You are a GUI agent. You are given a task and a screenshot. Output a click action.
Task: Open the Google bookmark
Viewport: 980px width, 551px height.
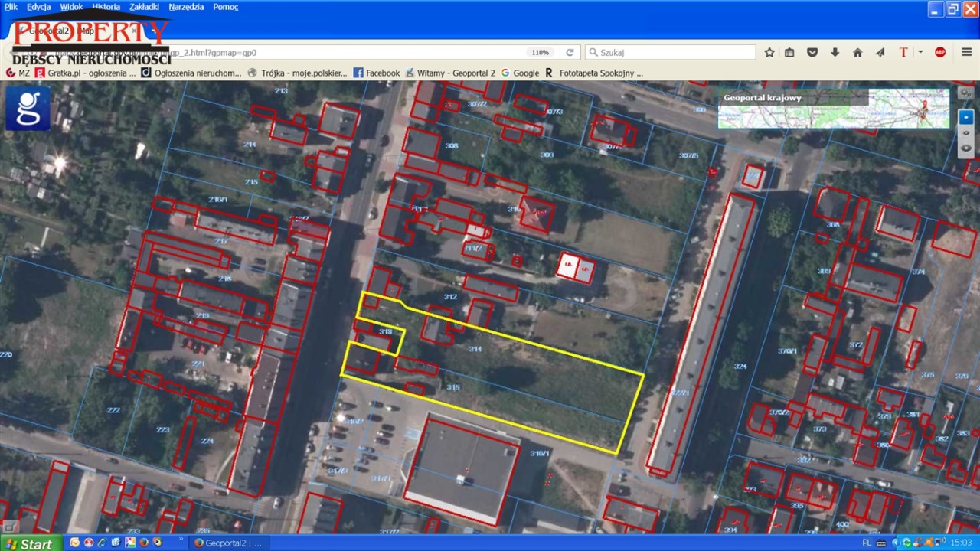[520, 73]
